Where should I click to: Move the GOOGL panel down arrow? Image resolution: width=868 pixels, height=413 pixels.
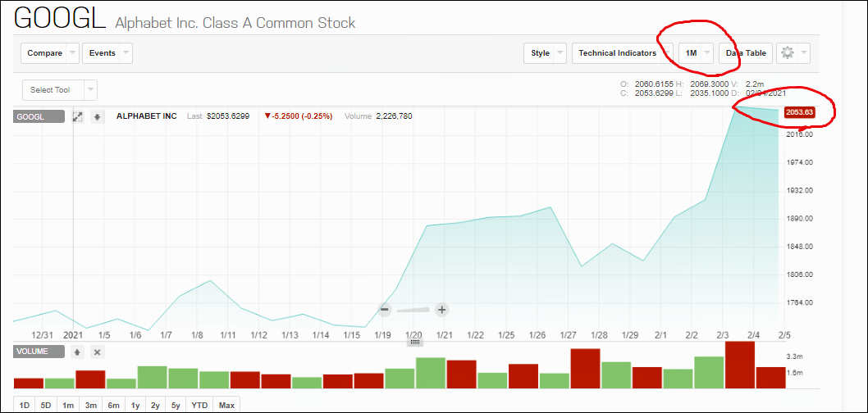click(x=97, y=116)
